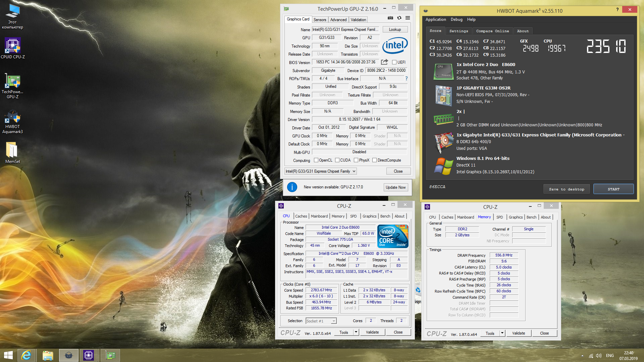Click the Intel logo in GPU-Z
Screen dimensions: 644x362
pyautogui.click(x=395, y=45)
